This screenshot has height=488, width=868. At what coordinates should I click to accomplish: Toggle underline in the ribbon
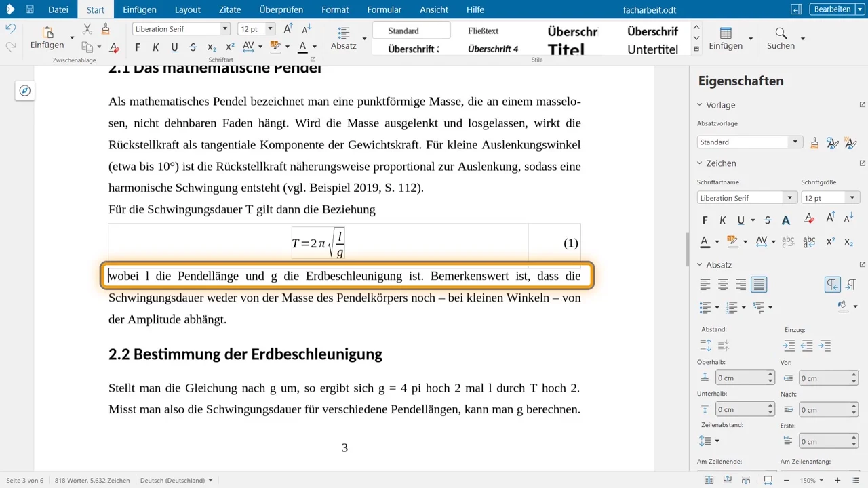click(174, 47)
